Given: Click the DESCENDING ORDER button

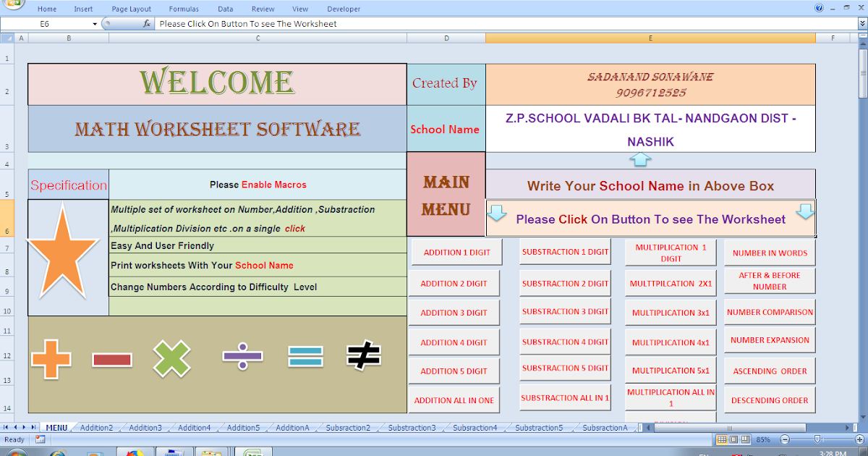Looking at the screenshot, I should coord(769,400).
